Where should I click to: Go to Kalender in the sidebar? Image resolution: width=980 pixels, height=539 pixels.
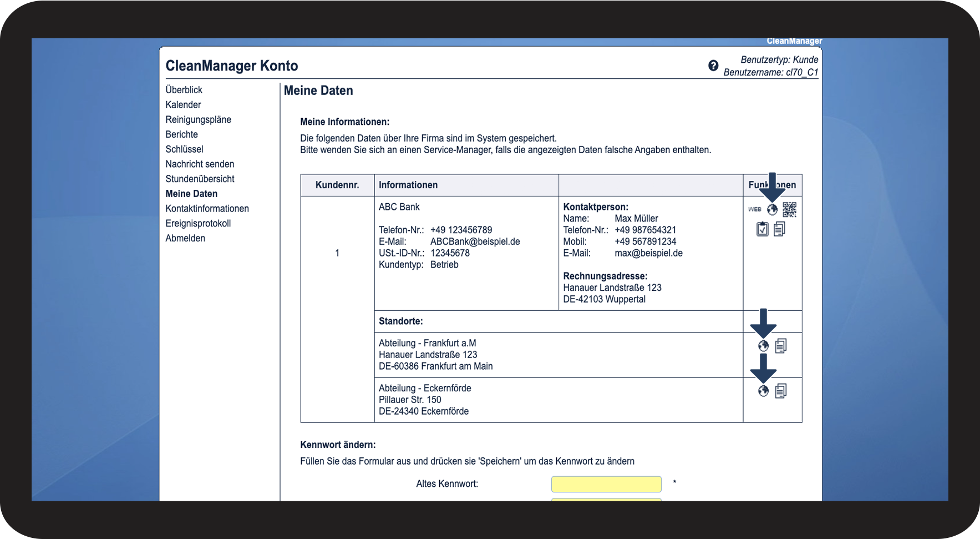[x=183, y=105]
